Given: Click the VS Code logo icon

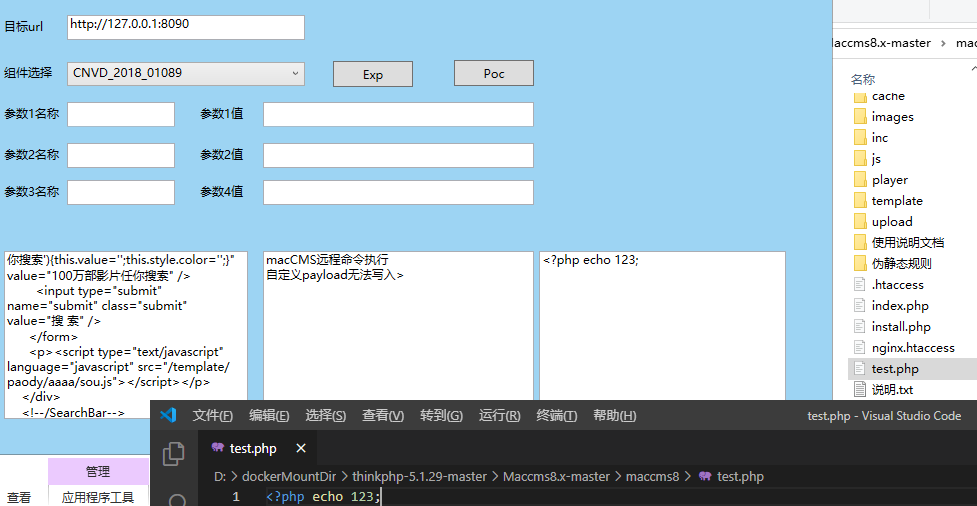Looking at the screenshot, I should (x=168, y=415).
